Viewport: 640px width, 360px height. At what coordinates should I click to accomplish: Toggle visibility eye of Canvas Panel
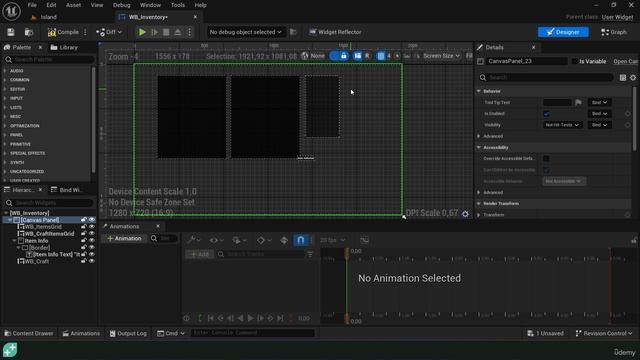tap(92, 220)
